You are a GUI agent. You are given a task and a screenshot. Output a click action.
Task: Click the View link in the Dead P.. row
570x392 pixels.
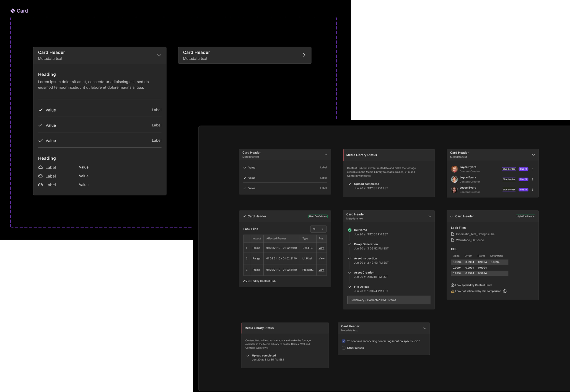[x=321, y=248]
